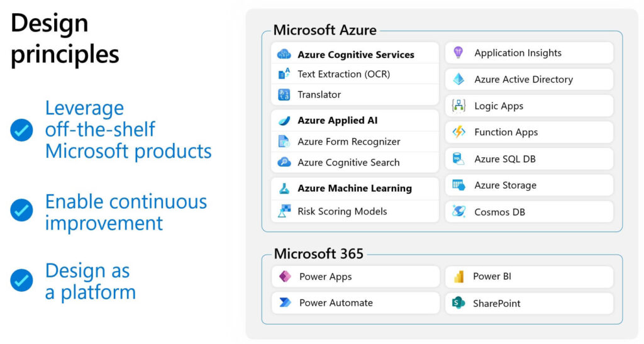The width and height of the screenshot is (644, 344).
Task: Click the Azure Cognitive Services cloud icon
Action: pyautogui.click(x=284, y=54)
